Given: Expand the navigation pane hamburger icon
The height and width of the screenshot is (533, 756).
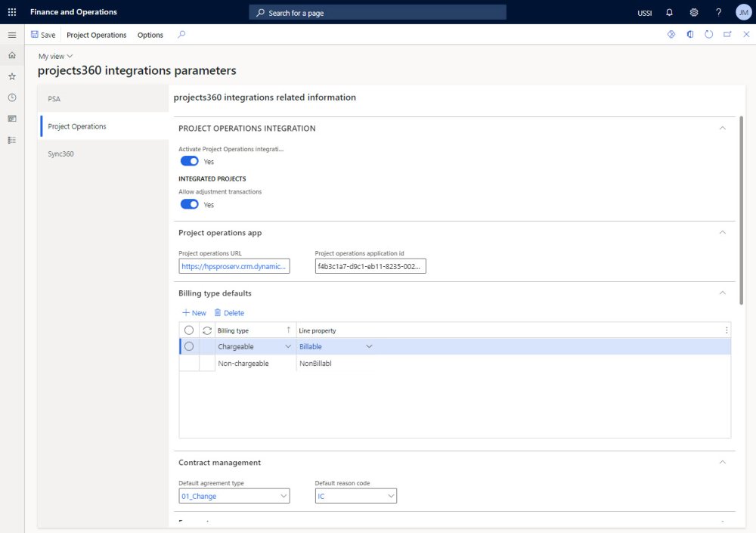Looking at the screenshot, I should [12, 35].
